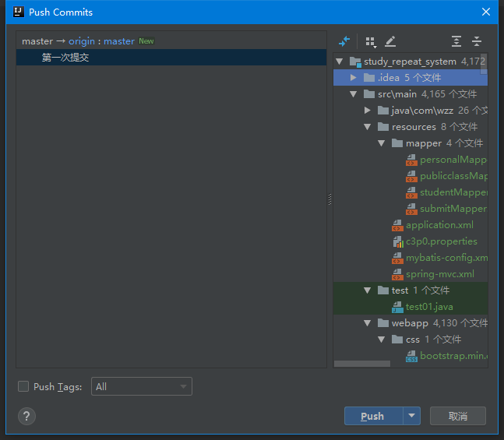Click the local master branch label
Screen dimensions: 504x440
(37, 41)
